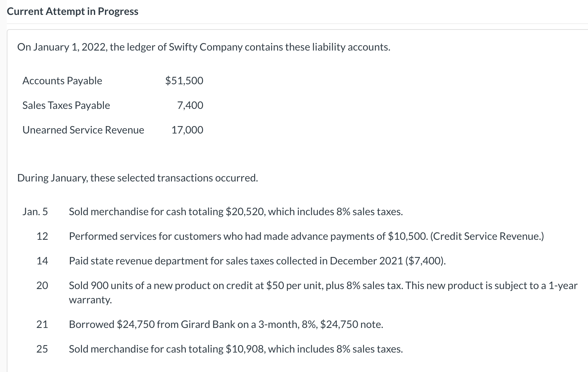The image size is (588, 372).
Task: Select the Sales Taxes Payable label
Action: tap(66, 105)
